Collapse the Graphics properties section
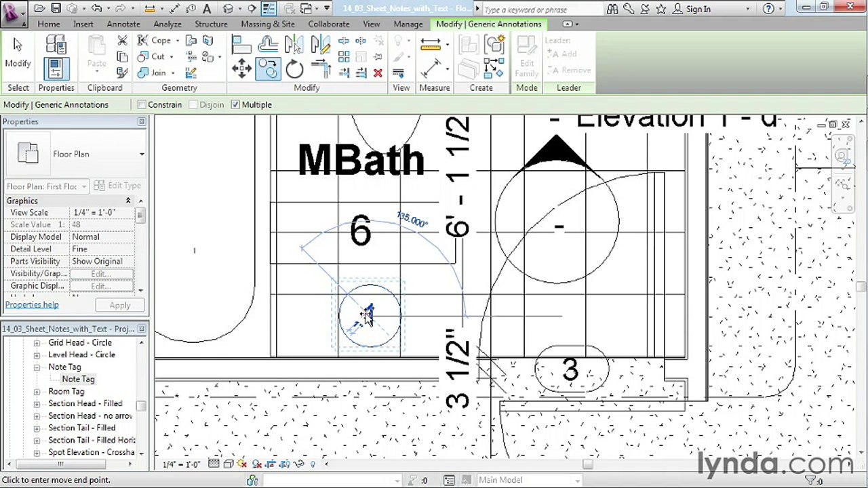 coord(127,201)
